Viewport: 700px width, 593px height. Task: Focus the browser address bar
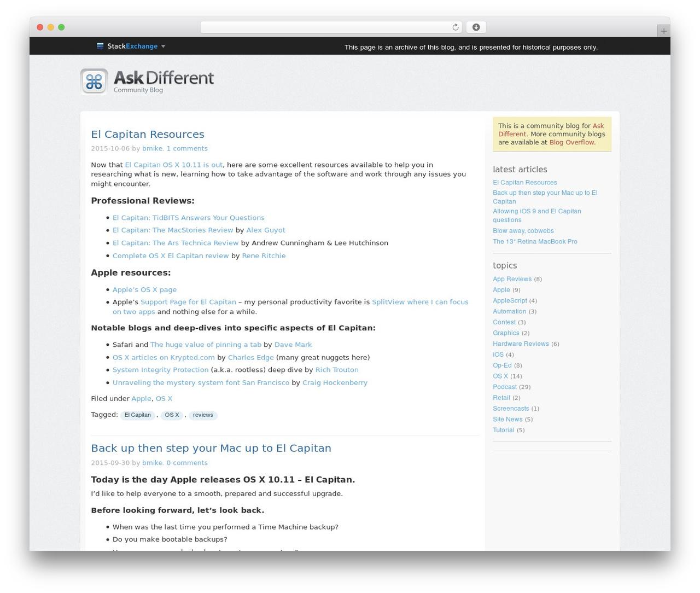331,27
